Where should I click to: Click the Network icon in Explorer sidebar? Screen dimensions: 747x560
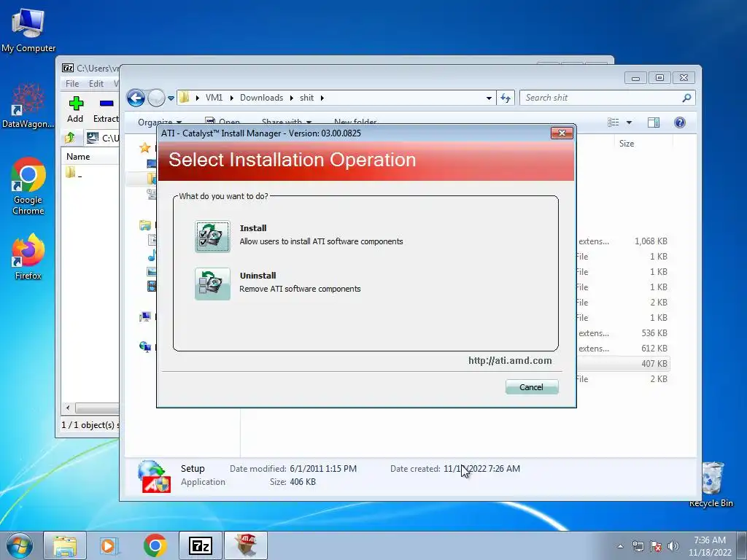[x=145, y=346]
